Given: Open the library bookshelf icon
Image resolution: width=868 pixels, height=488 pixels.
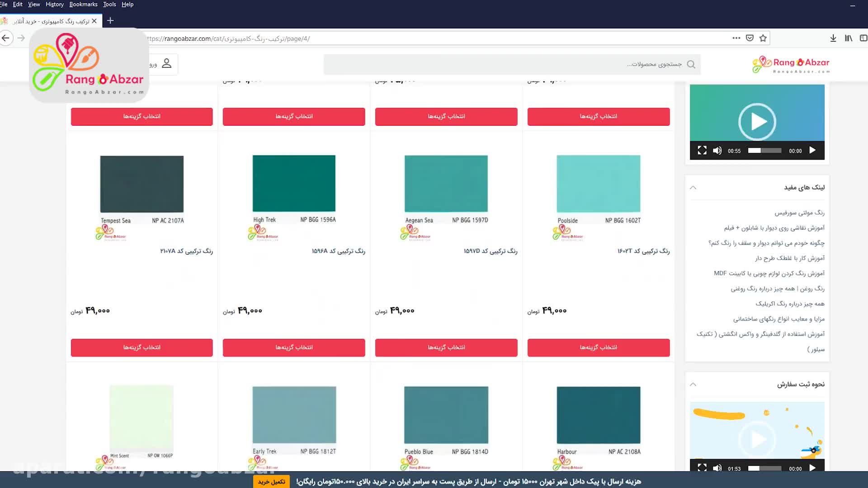Looking at the screenshot, I should (849, 38).
